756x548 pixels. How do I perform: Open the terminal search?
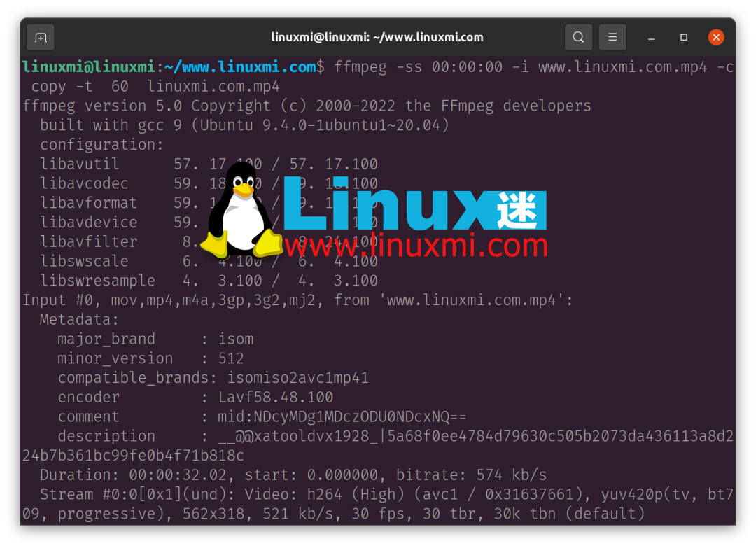578,37
